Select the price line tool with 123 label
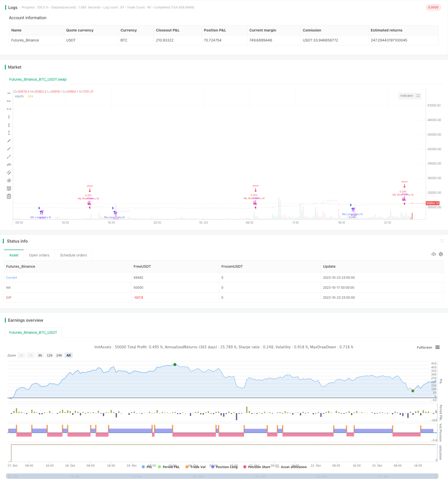Viewport: 448px width, 486px height. [x=9, y=165]
